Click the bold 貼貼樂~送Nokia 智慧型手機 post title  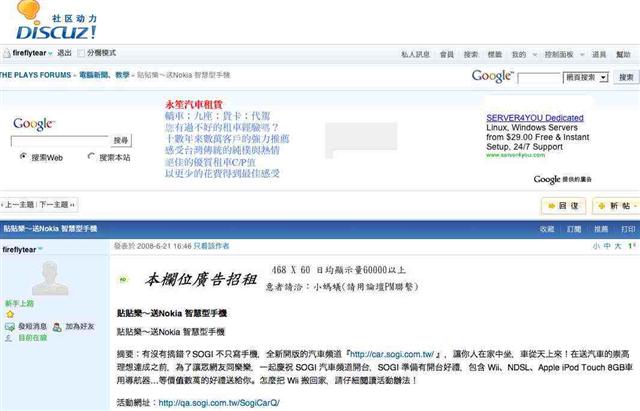coord(172,313)
